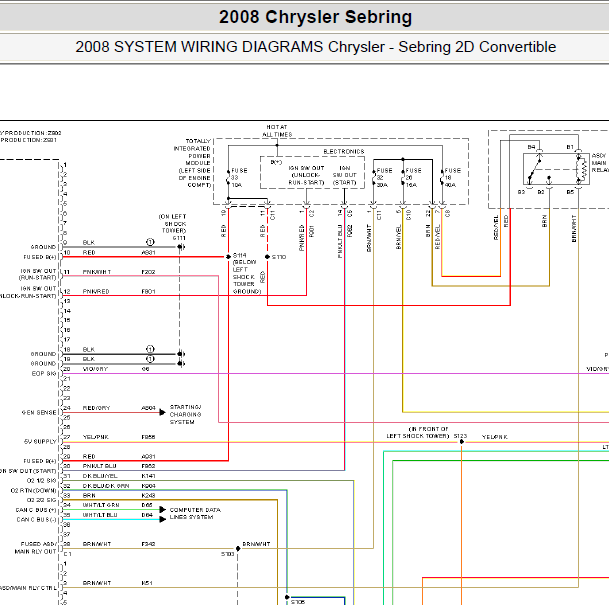Image resolution: width=609 pixels, height=605 pixels.
Task: Click the ASD/Main relay switch contact symbol
Action: [534, 169]
